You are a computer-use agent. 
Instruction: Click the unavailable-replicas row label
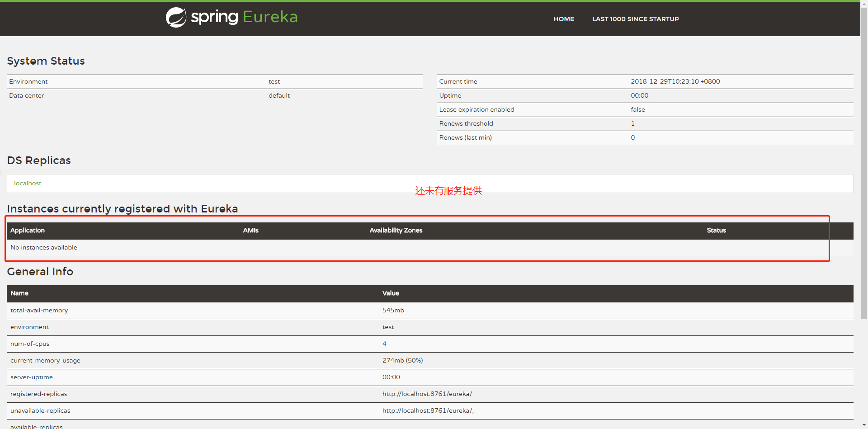click(40, 410)
